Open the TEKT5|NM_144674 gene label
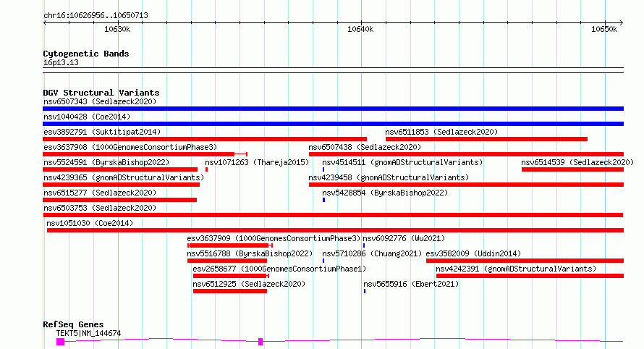 (89, 333)
